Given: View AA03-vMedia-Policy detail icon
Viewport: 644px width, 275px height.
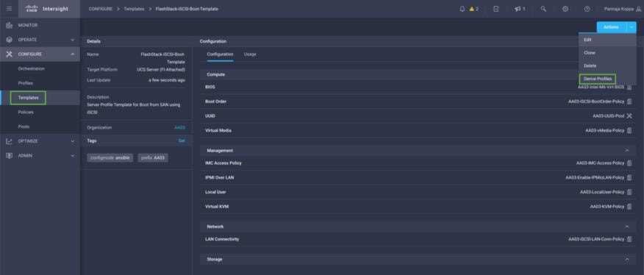Looking at the screenshot, I should (x=629, y=130).
